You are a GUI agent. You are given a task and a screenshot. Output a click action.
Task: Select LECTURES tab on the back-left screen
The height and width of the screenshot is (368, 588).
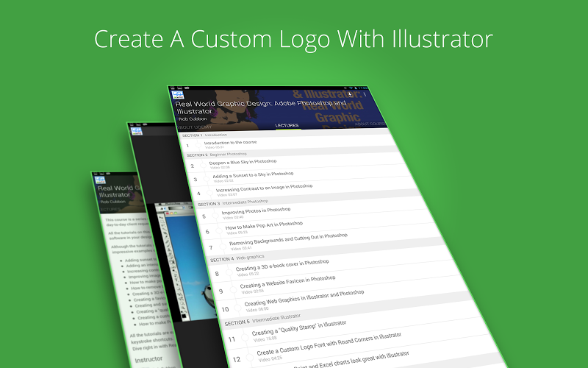111,209
